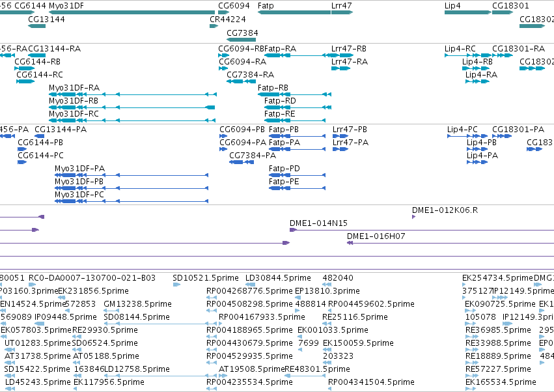Select BAC clone DME1-016H07
The height and width of the screenshot is (392, 554).
450,243
